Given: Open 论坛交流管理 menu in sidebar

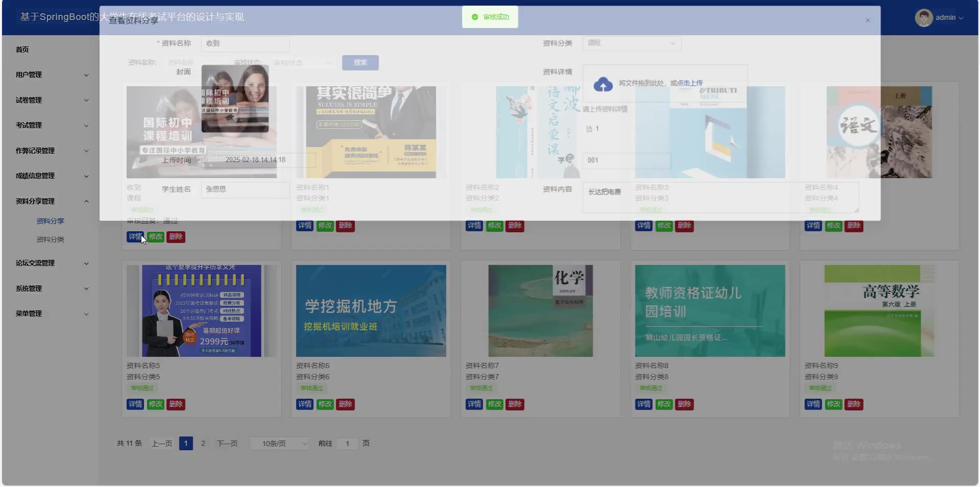Looking at the screenshot, I should point(52,263).
